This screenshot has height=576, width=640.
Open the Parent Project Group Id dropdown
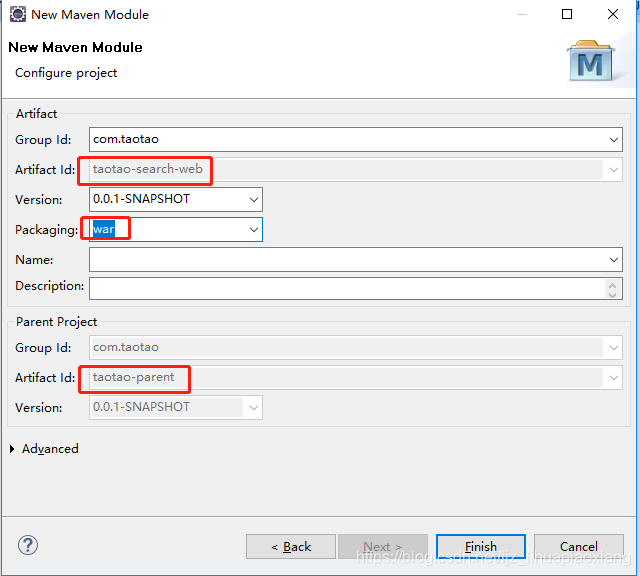point(613,348)
